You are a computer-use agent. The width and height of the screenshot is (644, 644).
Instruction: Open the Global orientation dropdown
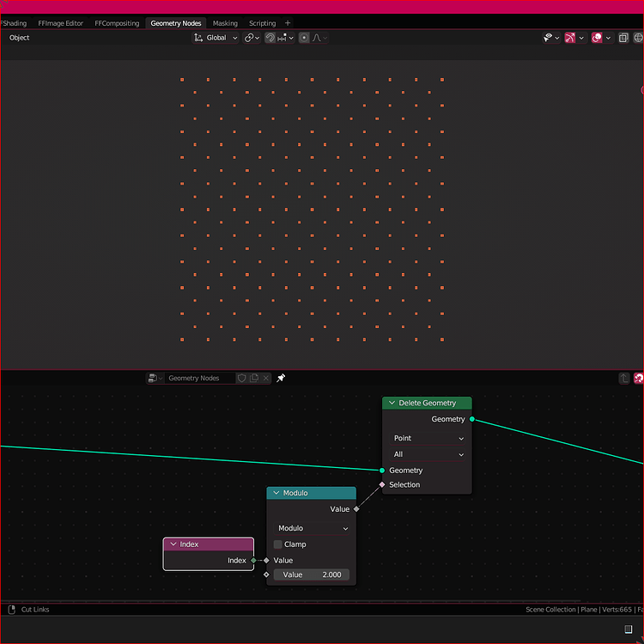[x=216, y=38]
